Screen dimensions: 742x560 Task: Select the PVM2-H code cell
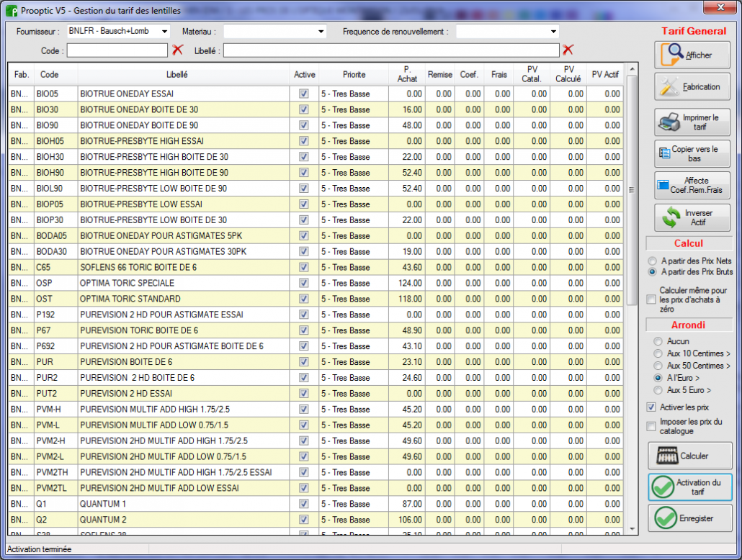click(x=56, y=441)
